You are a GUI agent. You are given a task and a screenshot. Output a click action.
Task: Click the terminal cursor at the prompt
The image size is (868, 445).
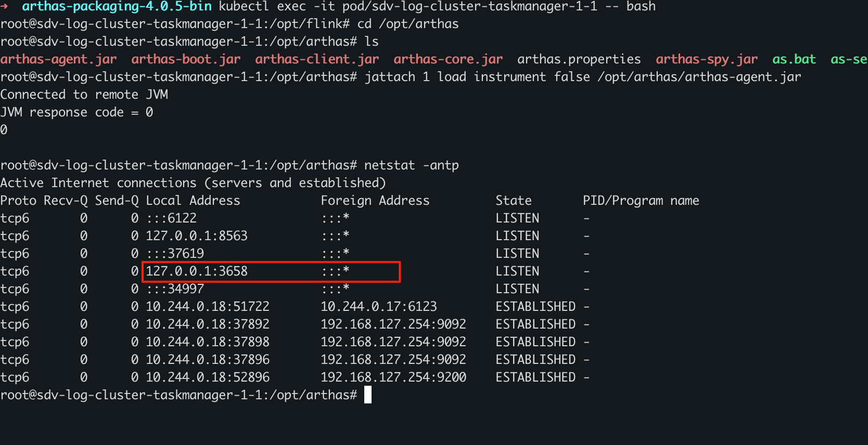368,395
